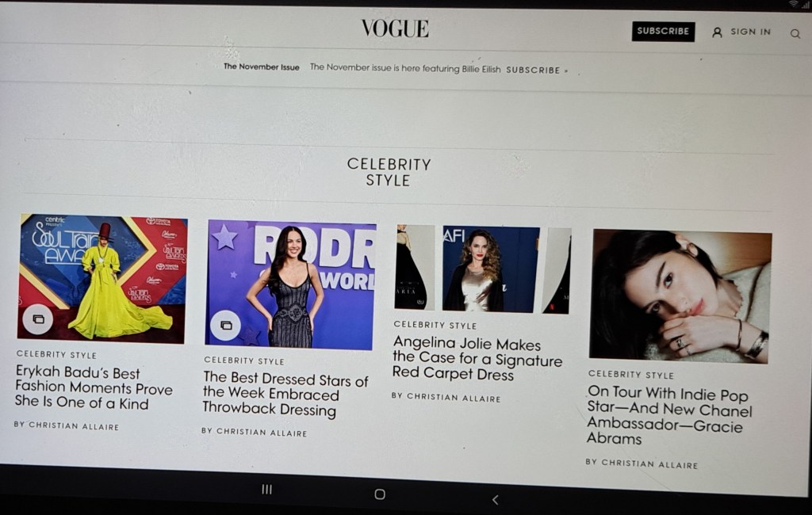Click Celebrity Style tag above Gracie Abrams headline
Screen dimensions: 812x515
tap(630, 374)
